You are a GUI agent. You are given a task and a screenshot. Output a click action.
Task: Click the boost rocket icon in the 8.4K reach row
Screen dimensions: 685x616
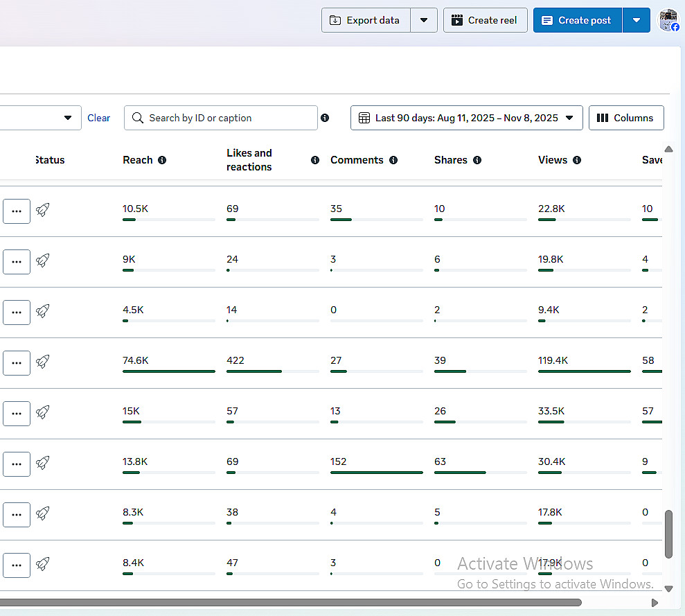43,564
